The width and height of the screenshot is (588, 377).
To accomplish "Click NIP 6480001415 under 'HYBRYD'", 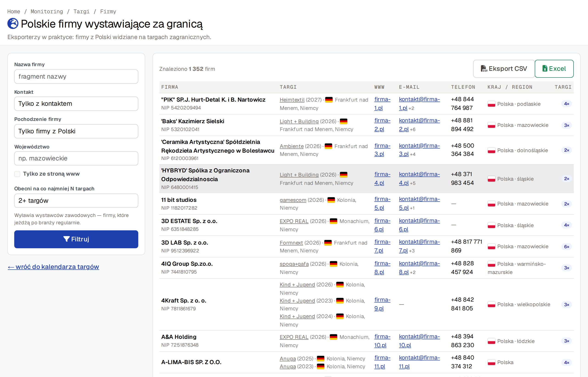I will (180, 188).
